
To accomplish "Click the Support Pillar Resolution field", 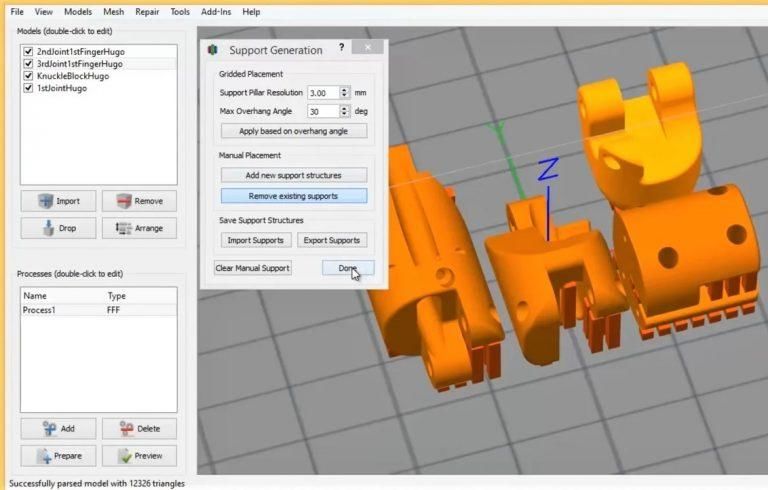I will coord(323,93).
